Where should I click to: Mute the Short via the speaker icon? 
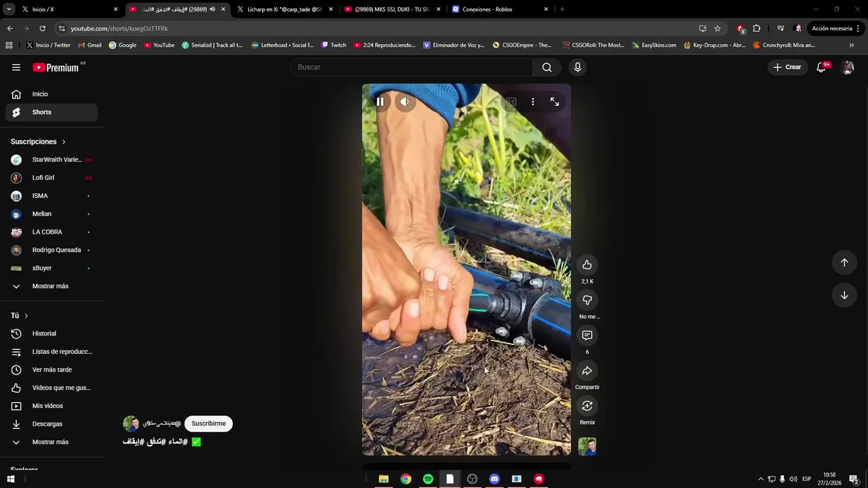tap(404, 102)
